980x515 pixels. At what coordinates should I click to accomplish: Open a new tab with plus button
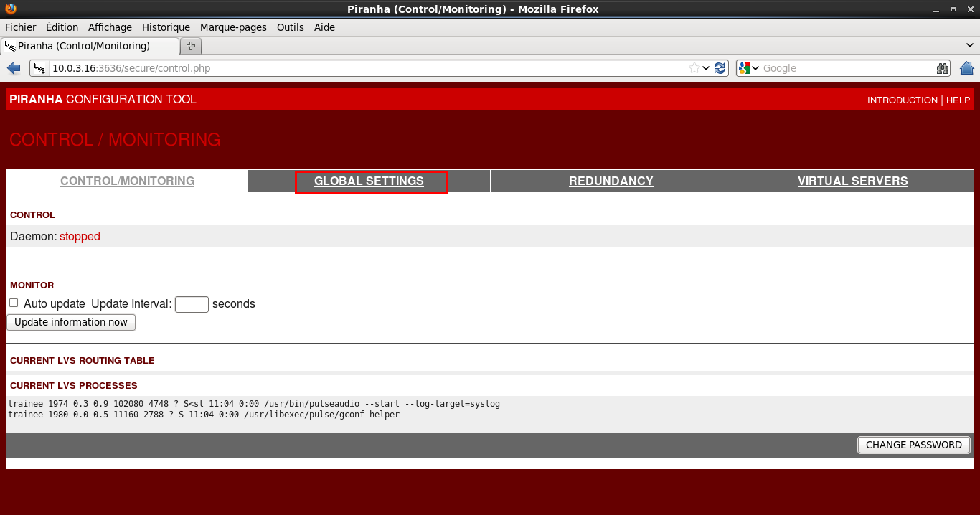point(191,46)
